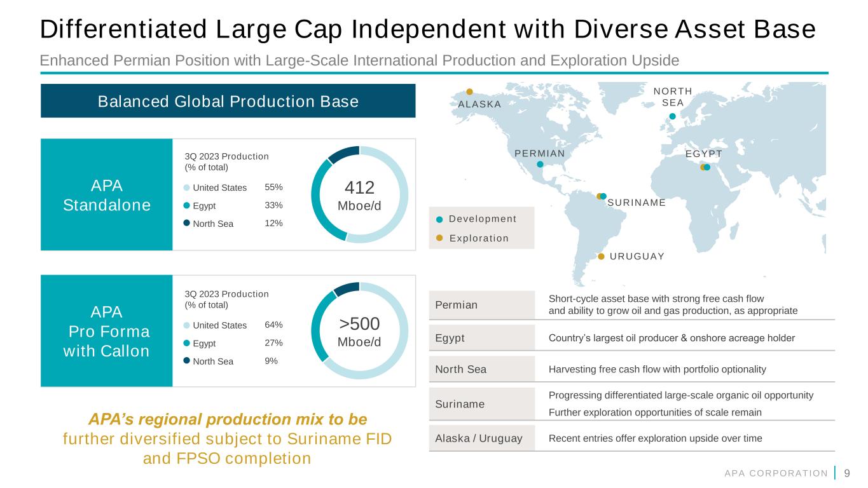Click North Sea swatch in Pro Forma legend
This screenshot has width=868, height=488.
[186, 361]
